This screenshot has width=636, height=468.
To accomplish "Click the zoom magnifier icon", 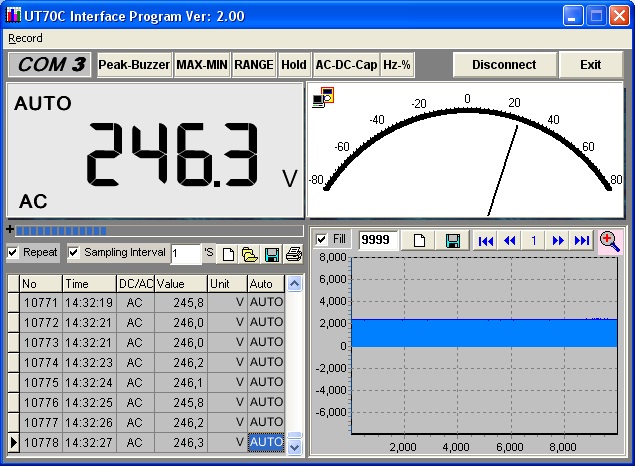I will pyautogui.click(x=610, y=242).
